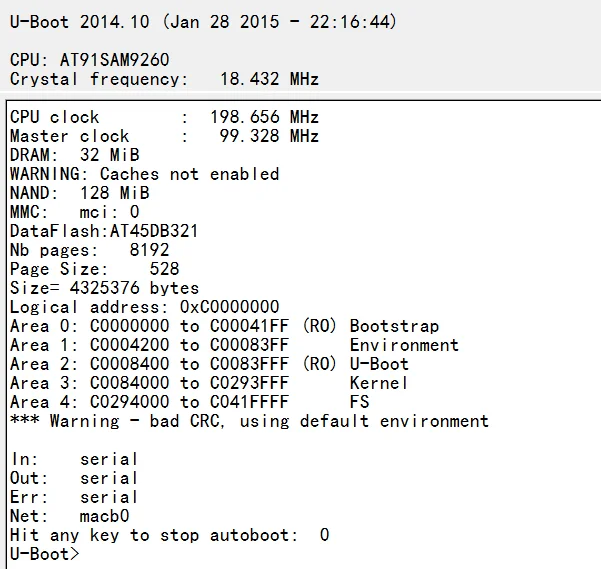Viewport: 601px width, 569px height.
Task: Click the DRAM: 32 MiB line
Action: 74,155
